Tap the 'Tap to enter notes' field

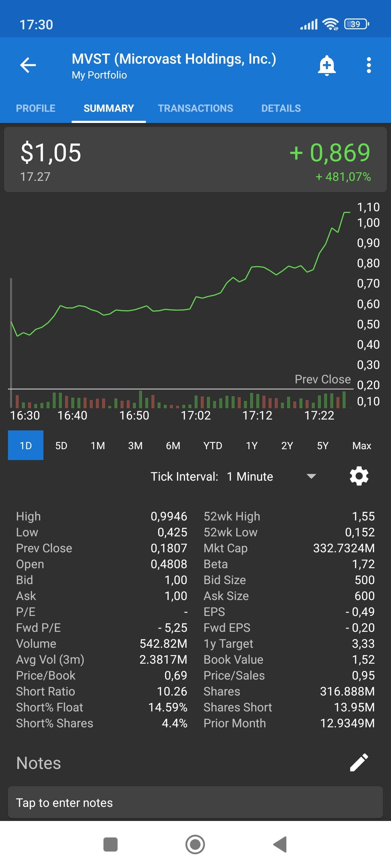pyautogui.click(x=195, y=803)
